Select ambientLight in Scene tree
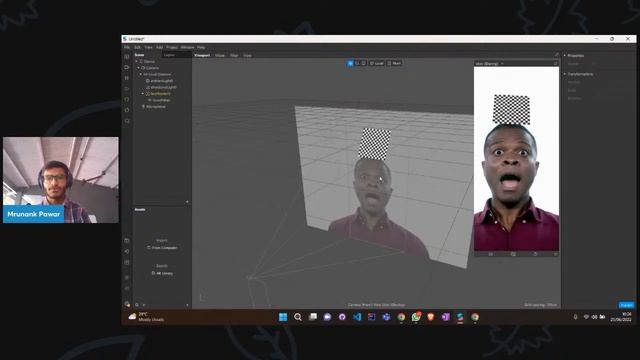Image resolution: width=640 pixels, height=360 pixels. pos(161,81)
